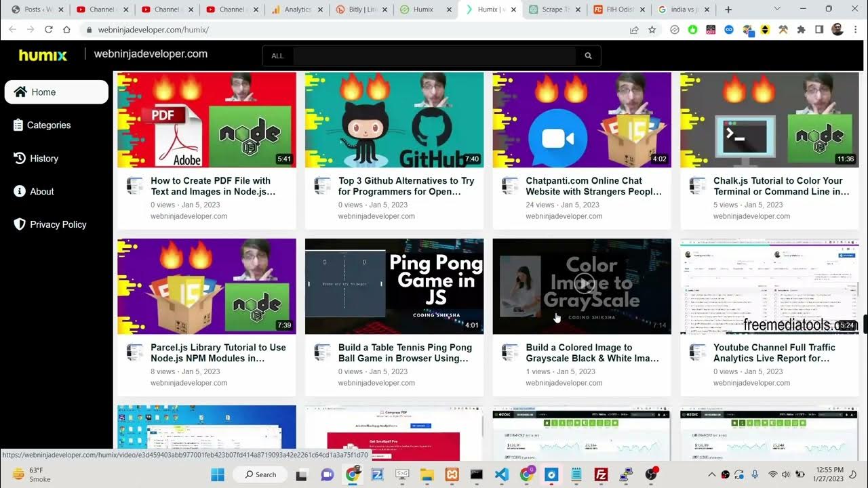This screenshot has width=868, height=488.
Task: Click the About info icon in sidebar
Action: pos(20,192)
